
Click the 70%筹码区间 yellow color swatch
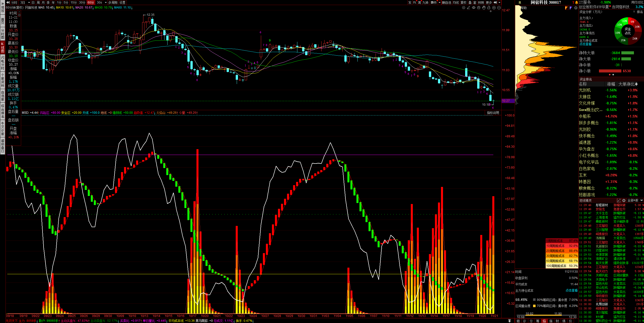(x=534, y=306)
